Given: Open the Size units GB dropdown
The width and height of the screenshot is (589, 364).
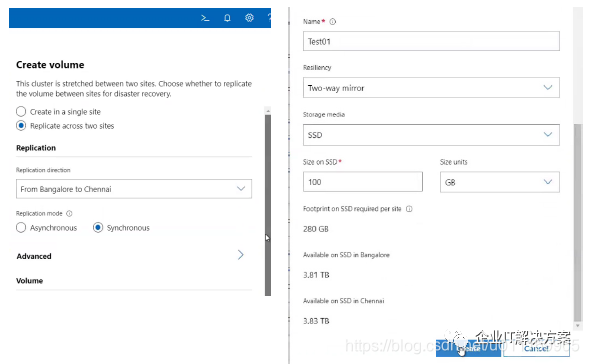Looking at the screenshot, I should pos(500,182).
